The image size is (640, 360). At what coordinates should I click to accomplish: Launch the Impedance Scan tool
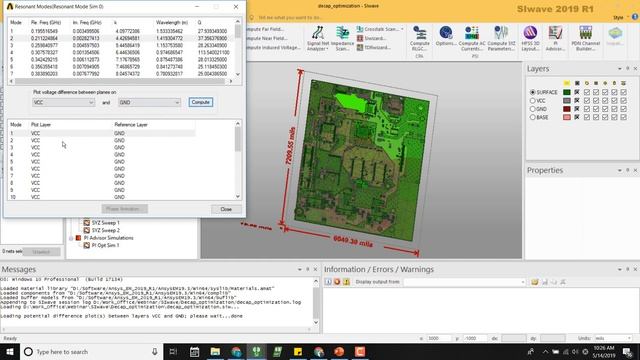point(342,38)
